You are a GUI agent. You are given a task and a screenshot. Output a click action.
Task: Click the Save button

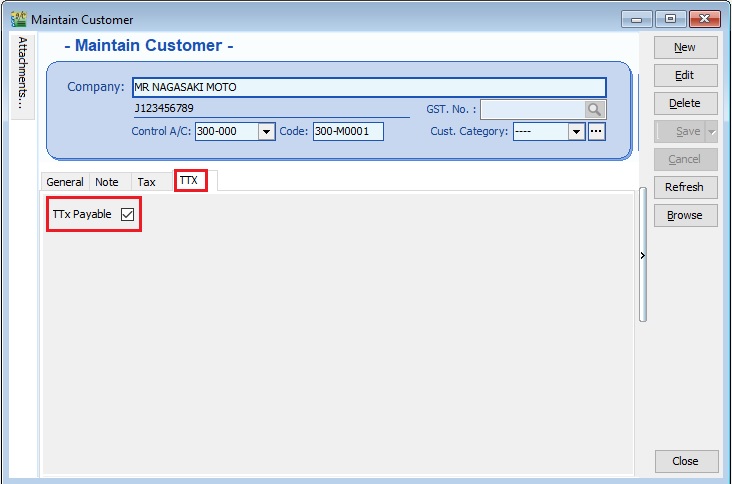681,132
